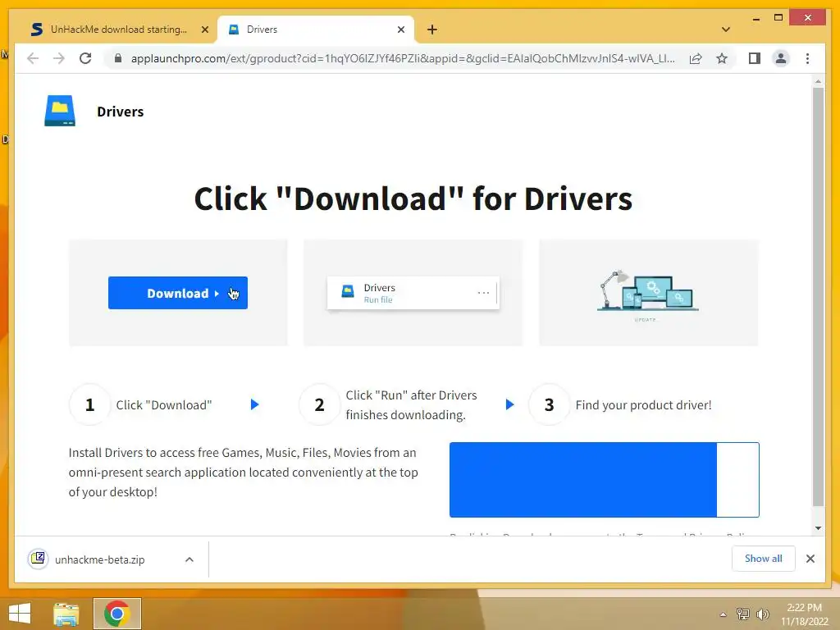Click Show all downloads
The image size is (840, 630).
click(x=764, y=559)
